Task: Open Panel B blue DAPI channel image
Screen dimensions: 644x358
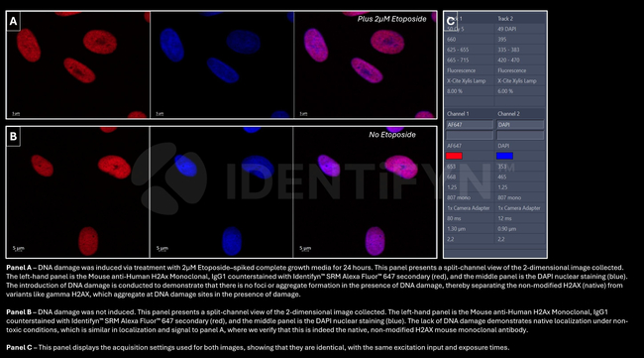Action: pos(221,192)
